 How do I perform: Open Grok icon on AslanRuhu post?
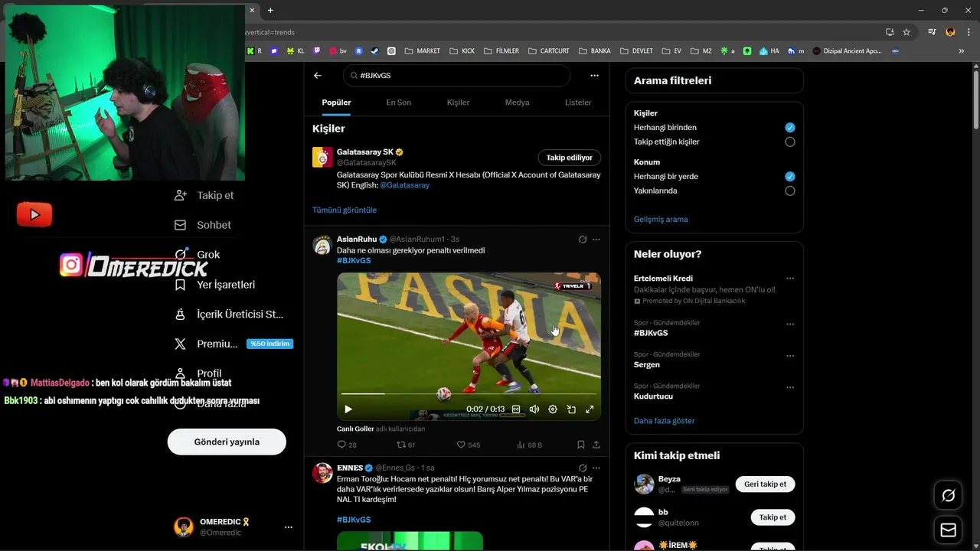click(583, 240)
